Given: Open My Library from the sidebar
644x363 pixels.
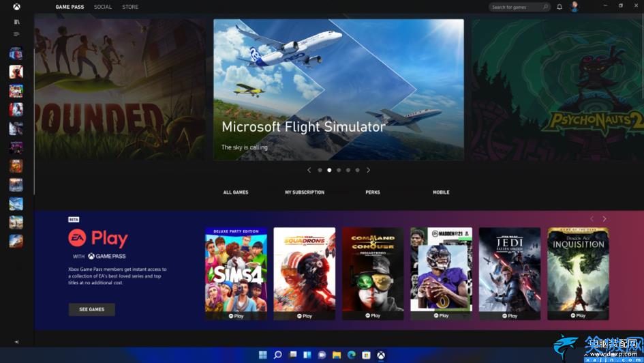Looking at the screenshot, I should point(16,21).
